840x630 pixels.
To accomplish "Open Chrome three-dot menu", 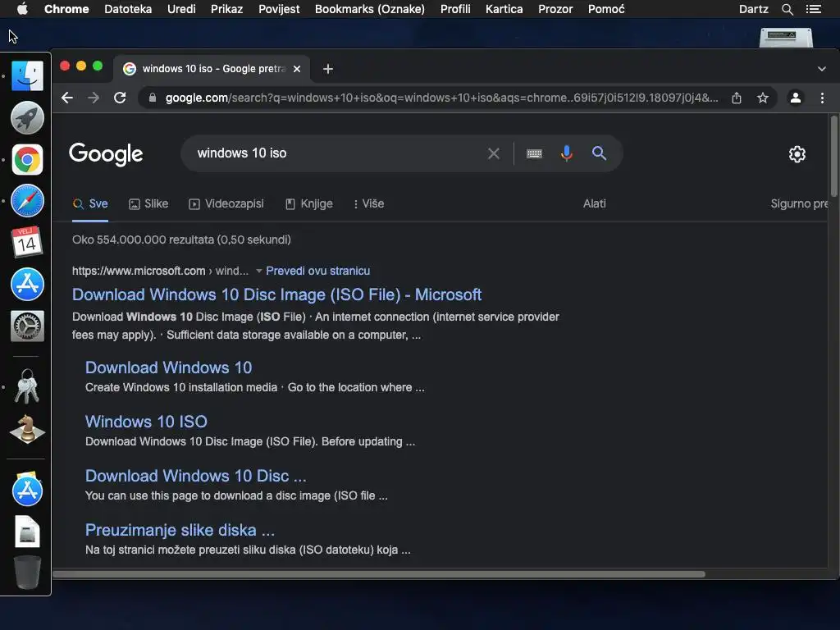I will (x=822, y=98).
